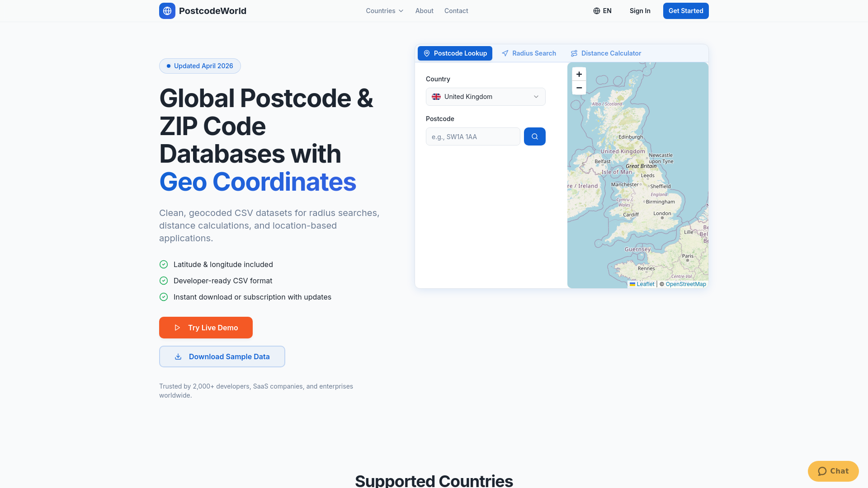Image resolution: width=868 pixels, height=488 pixels.
Task: Open the United Kingdom country dropdown
Action: click(x=486, y=97)
